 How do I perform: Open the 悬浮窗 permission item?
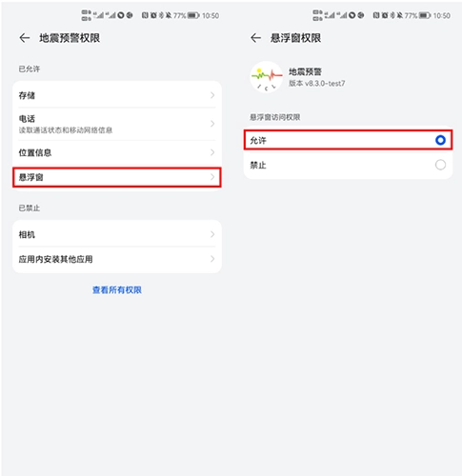117,177
